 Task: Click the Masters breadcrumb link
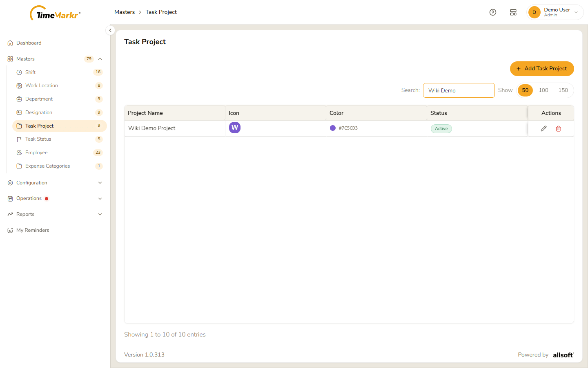point(125,12)
